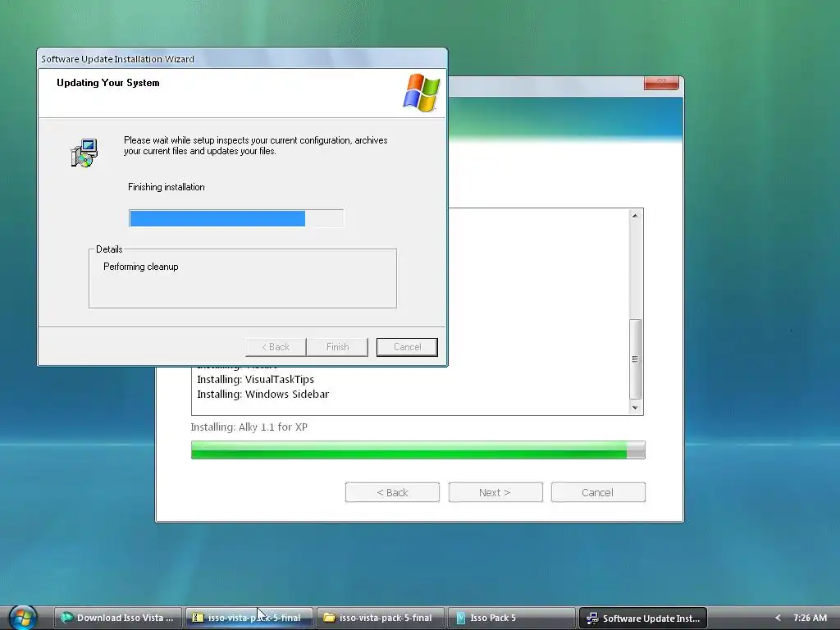This screenshot has height=630, width=840.
Task: Click the install log scroll up arrow
Action: point(635,216)
